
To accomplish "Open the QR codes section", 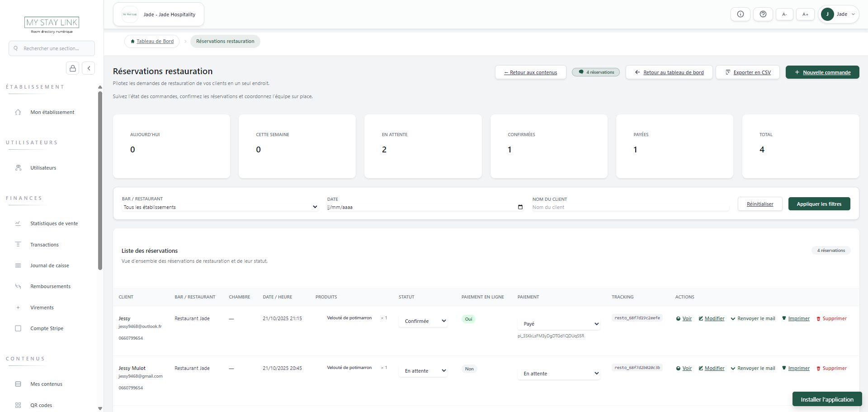I will (41, 405).
